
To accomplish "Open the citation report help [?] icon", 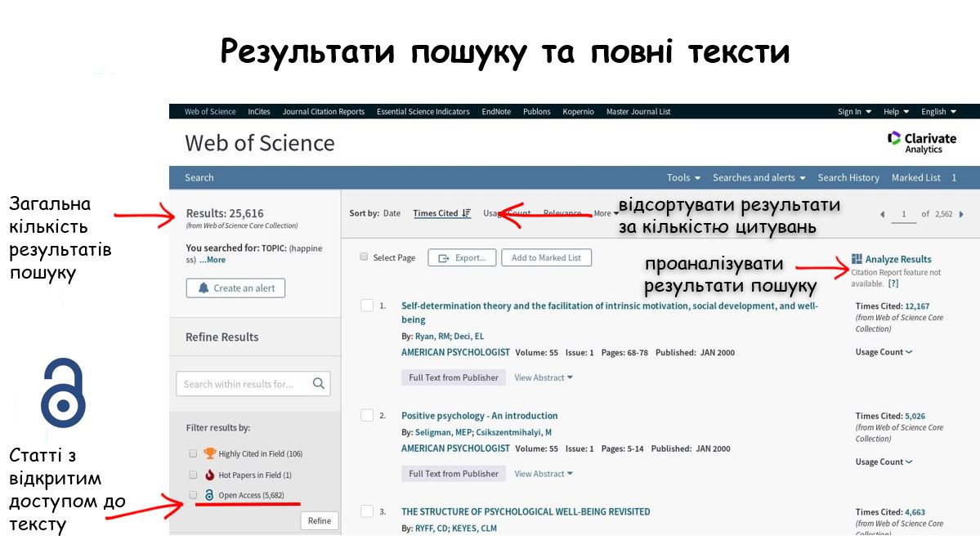I will tap(893, 283).
